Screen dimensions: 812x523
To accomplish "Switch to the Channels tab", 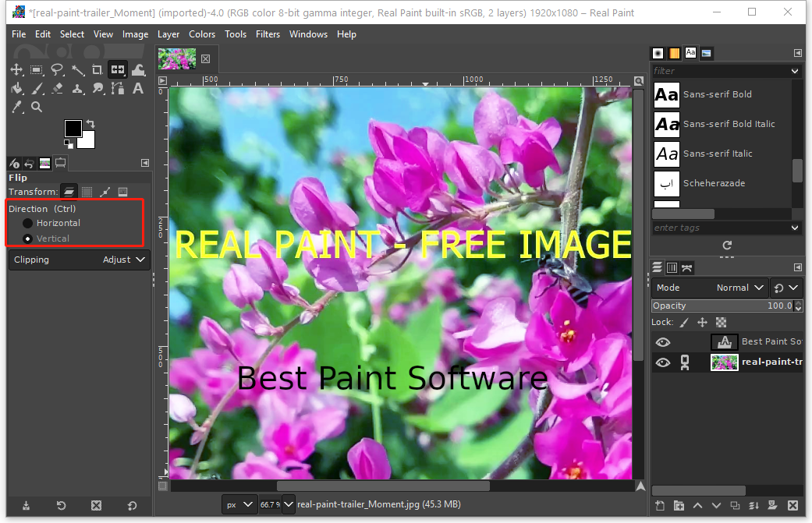I will 672,267.
